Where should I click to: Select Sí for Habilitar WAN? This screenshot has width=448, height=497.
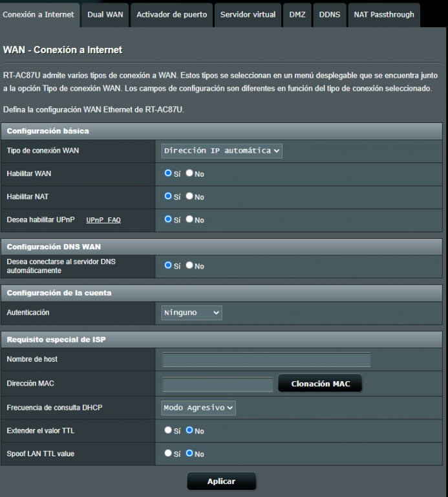coord(168,173)
